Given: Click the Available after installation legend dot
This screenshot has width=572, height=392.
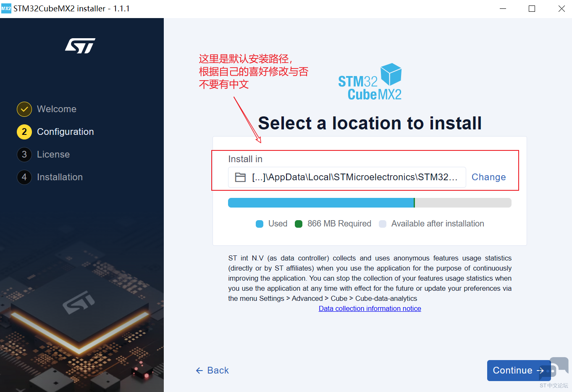Looking at the screenshot, I should 383,224.
